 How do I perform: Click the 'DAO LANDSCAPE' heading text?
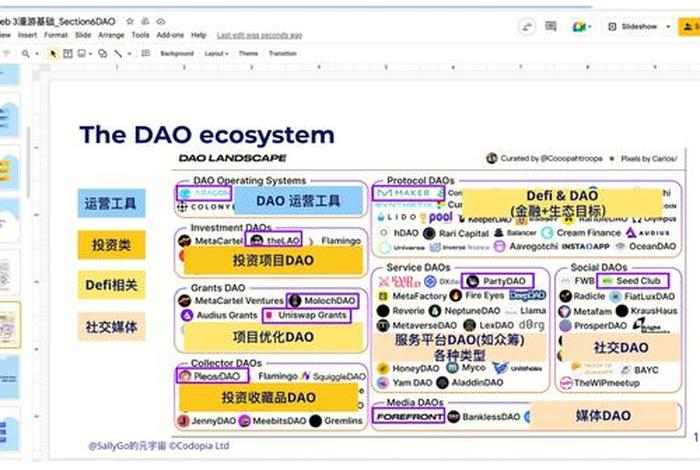pos(233,158)
